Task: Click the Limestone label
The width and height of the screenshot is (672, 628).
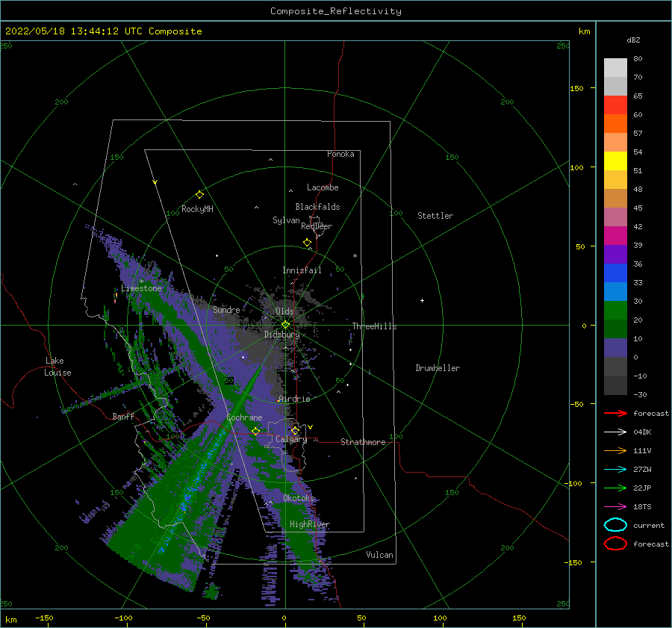Action: pos(141,288)
